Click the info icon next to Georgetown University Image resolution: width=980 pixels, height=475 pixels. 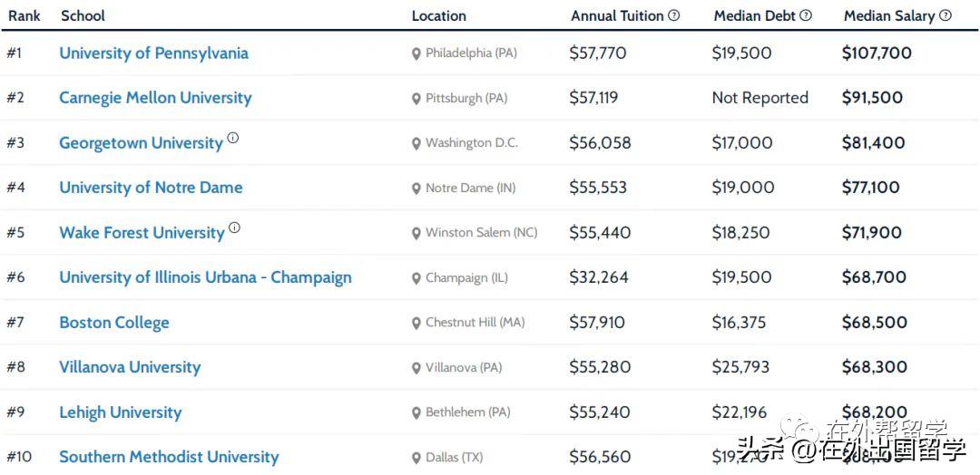tap(233, 139)
